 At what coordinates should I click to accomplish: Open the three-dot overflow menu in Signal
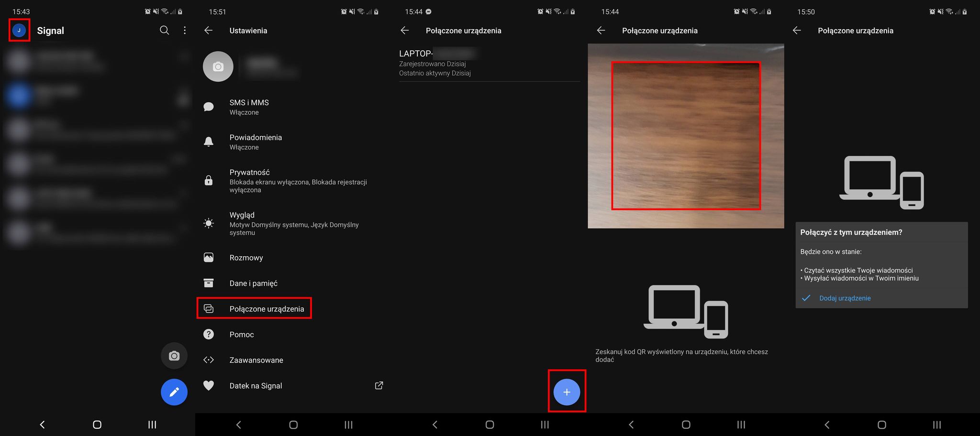(x=185, y=30)
